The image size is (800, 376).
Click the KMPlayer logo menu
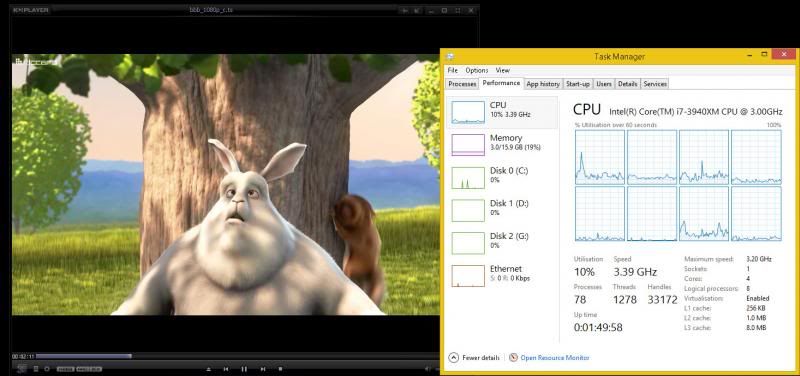point(31,10)
